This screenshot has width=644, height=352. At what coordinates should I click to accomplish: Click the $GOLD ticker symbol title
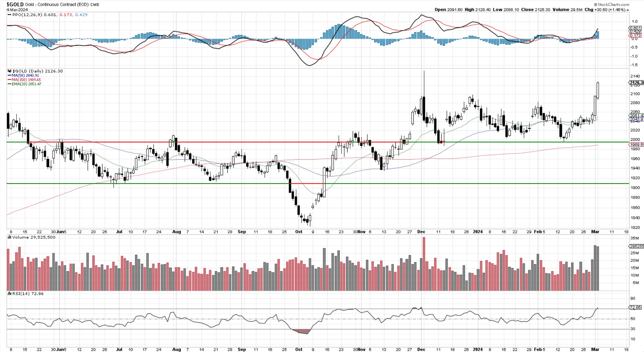coord(15,4)
